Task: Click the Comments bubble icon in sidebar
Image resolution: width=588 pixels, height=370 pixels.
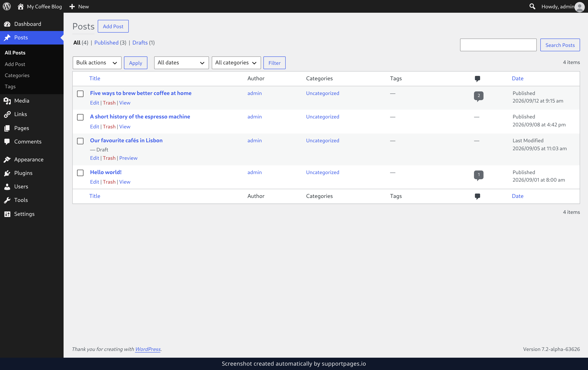Action: (7, 142)
